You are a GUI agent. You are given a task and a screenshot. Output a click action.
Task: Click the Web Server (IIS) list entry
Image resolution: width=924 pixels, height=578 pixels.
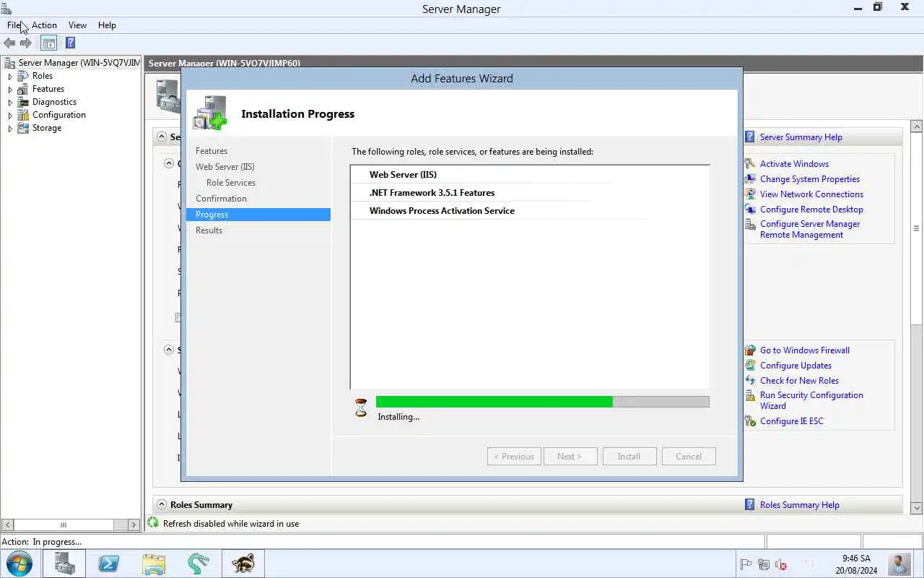pyautogui.click(x=403, y=175)
